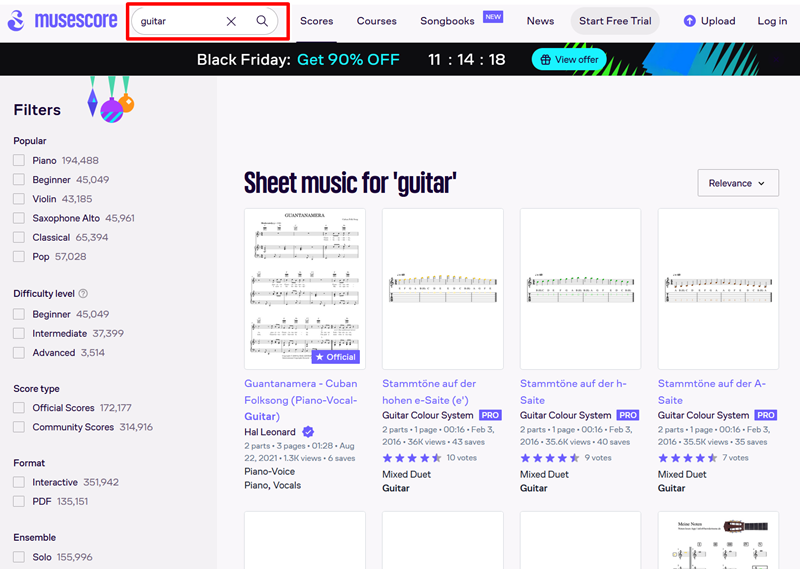Click the Start Free Trial button

pos(615,21)
